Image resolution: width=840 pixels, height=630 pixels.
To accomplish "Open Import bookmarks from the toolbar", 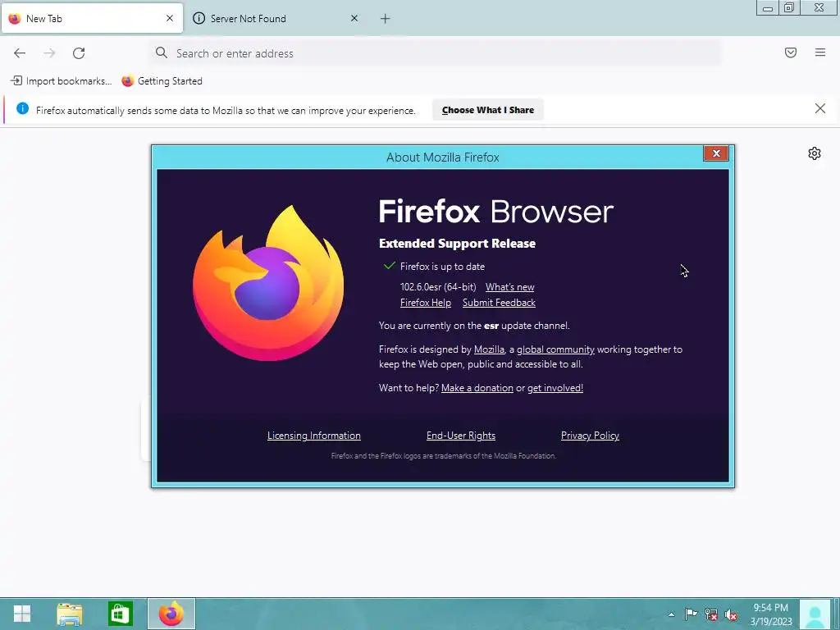I will tap(61, 81).
